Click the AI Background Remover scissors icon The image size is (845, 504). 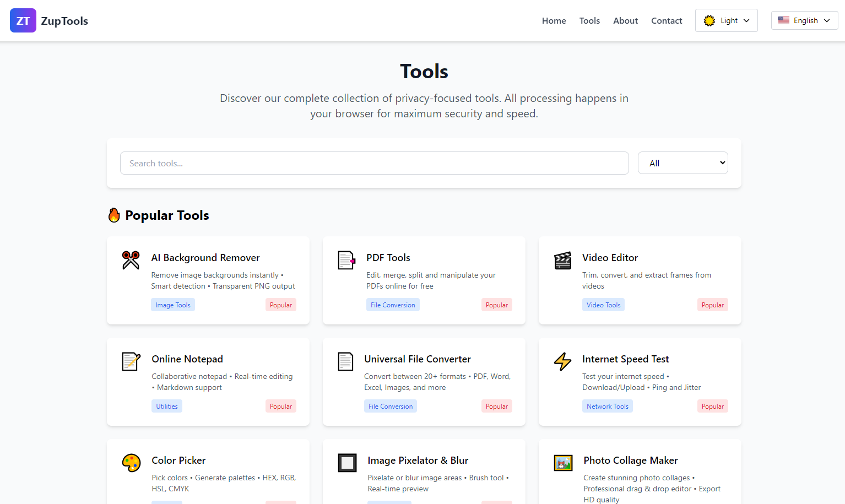(131, 261)
